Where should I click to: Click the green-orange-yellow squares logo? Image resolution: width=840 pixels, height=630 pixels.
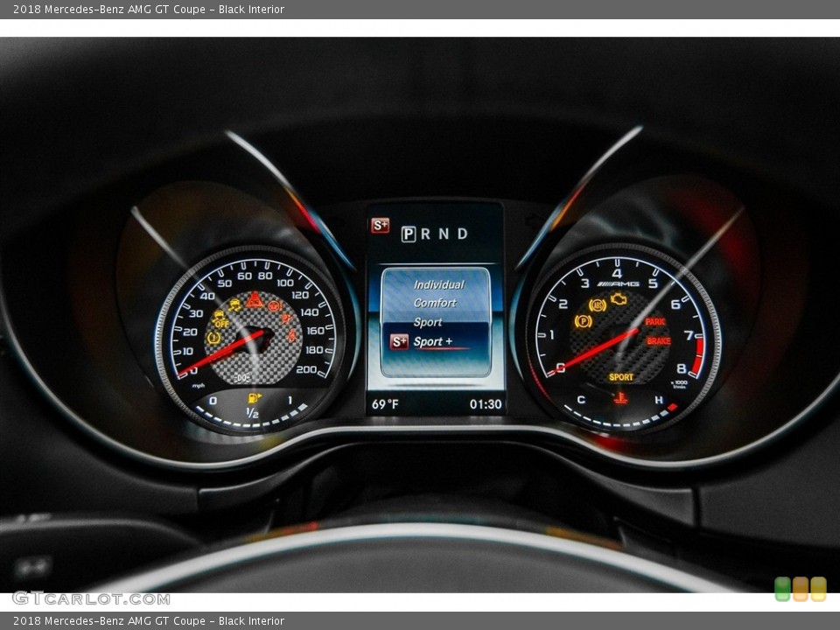pyautogui.click(x=801, y=589)
